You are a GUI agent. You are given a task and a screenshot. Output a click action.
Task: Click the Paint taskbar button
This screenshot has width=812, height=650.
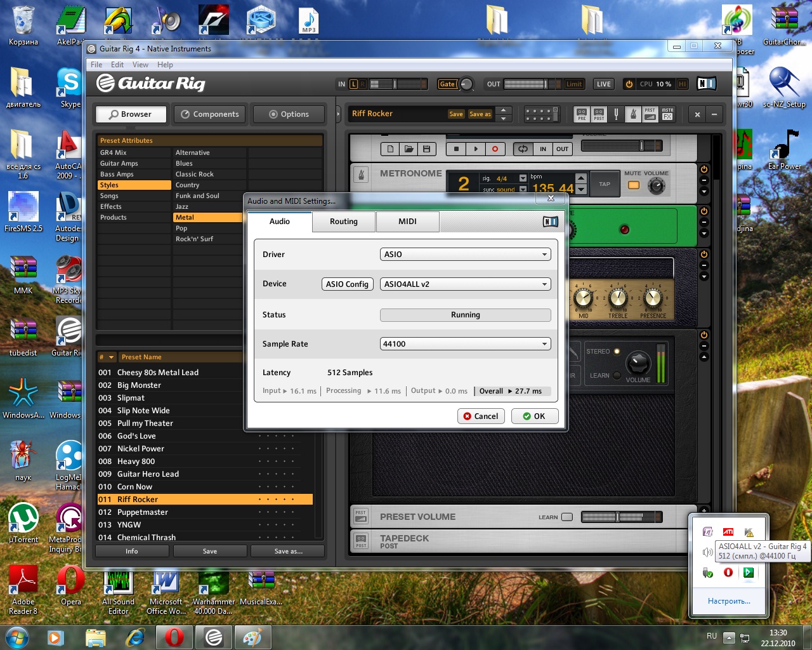click(252, 637)
